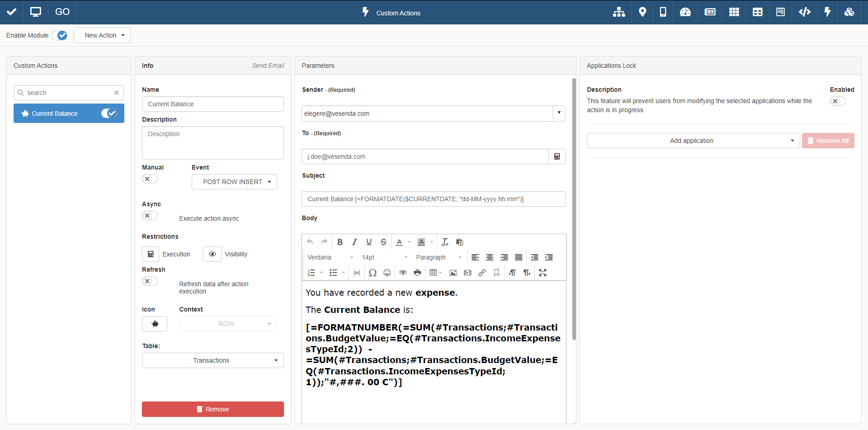Viewport: 868px width, 430px height.
Task: Toggle fullscreen mode in body editor
Action: pos(542,273)
